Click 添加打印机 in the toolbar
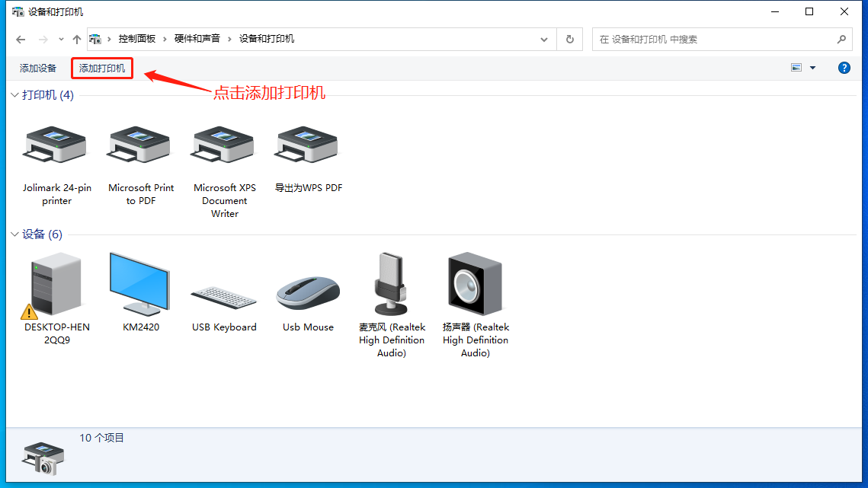 [x=102, y=69]
